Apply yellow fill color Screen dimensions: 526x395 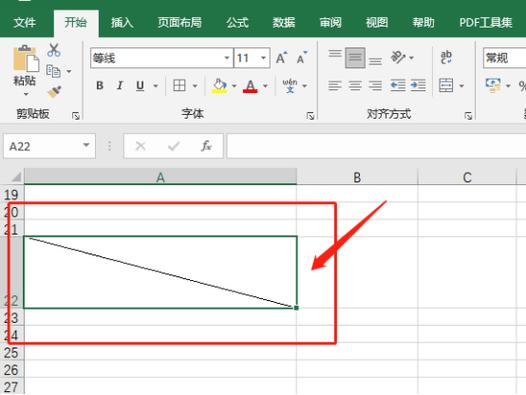219,86
